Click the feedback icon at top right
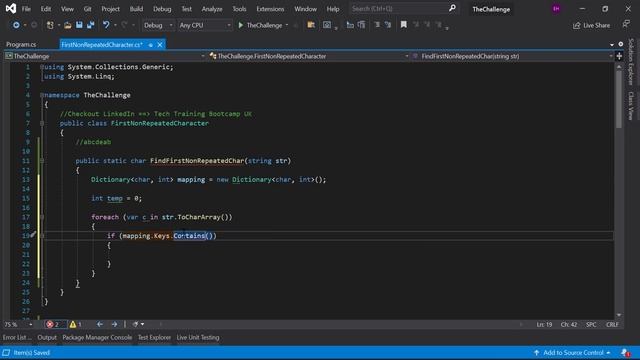 pos(626,24)
